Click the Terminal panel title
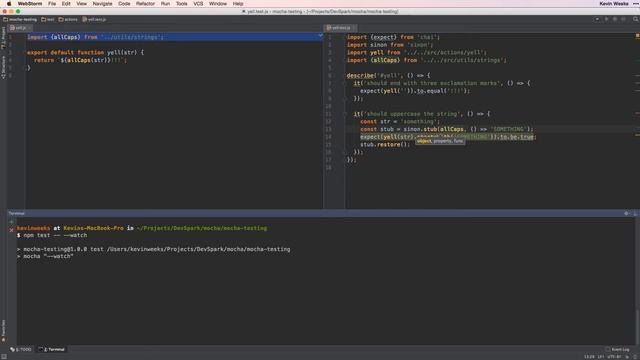 tap(17, 213)
